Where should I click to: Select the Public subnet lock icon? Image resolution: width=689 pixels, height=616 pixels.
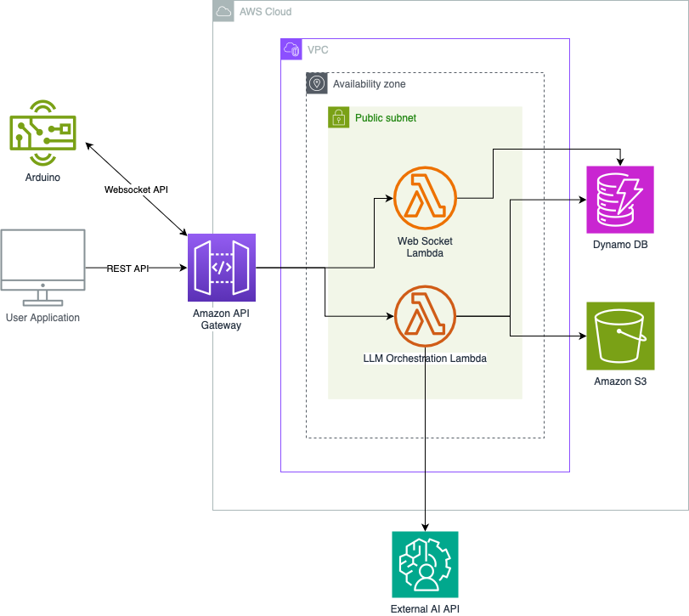[x=338, y=117]
